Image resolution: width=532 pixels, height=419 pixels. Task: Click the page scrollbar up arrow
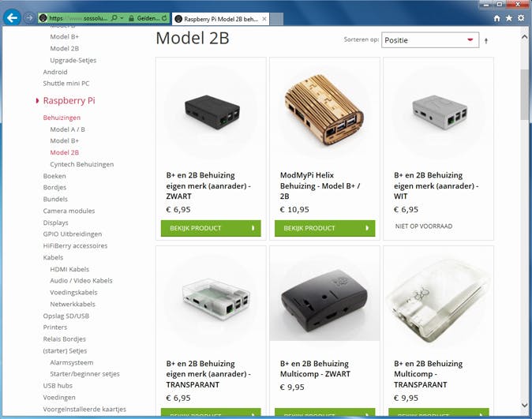pyautogui.click(x=524, y=36)
